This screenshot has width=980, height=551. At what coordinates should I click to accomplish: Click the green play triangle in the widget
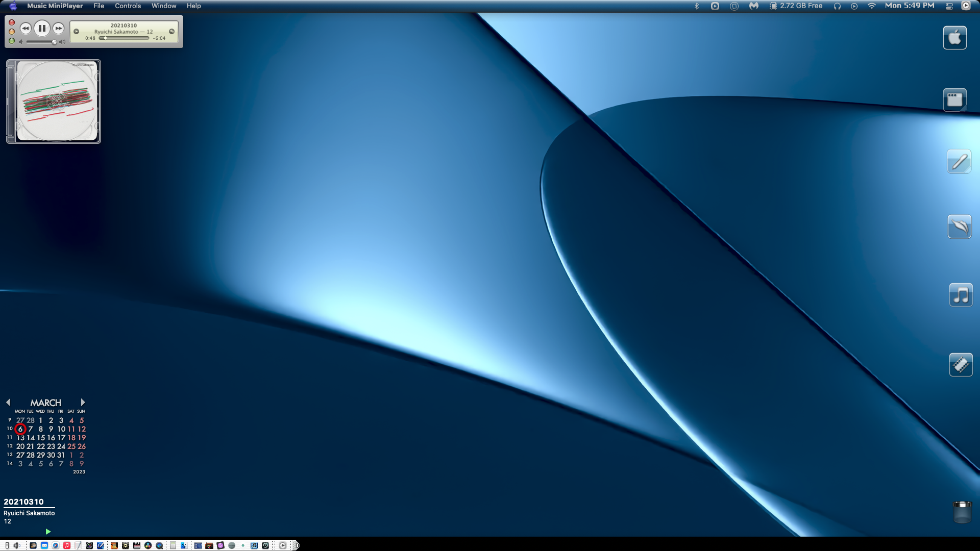pyautogui.click(x=48, y=532)
